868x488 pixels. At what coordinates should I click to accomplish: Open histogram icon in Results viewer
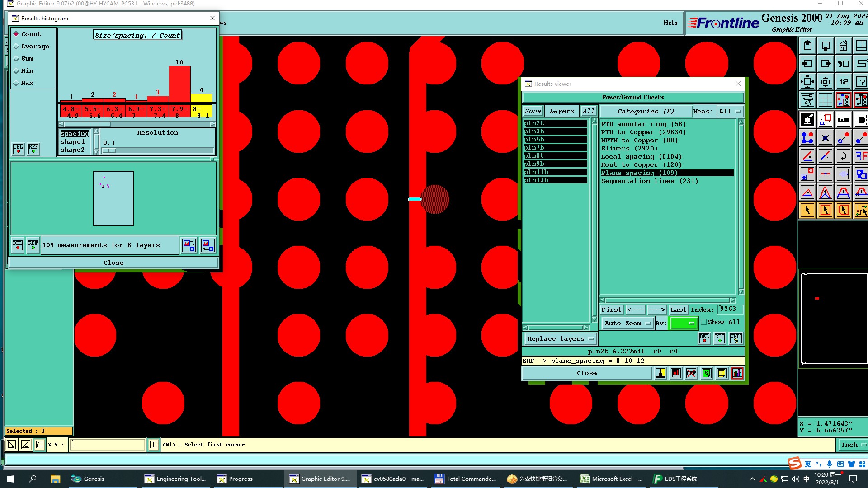737,373
